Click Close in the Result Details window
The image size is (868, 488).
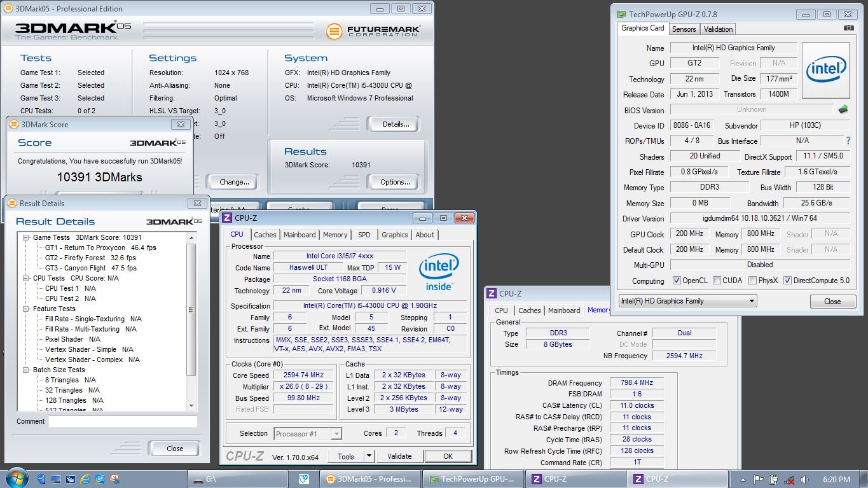point(174,449)
